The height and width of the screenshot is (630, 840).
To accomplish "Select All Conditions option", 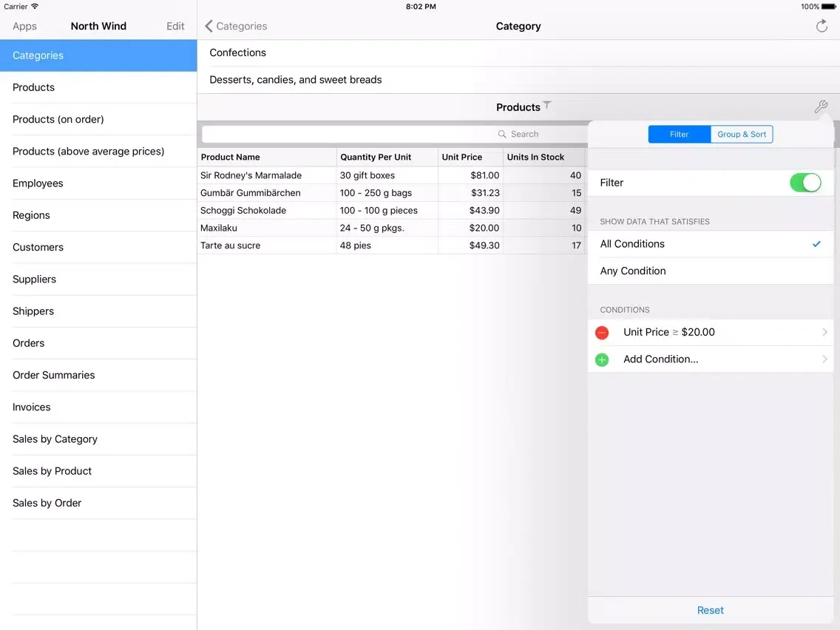I will (x=711, y=244).
